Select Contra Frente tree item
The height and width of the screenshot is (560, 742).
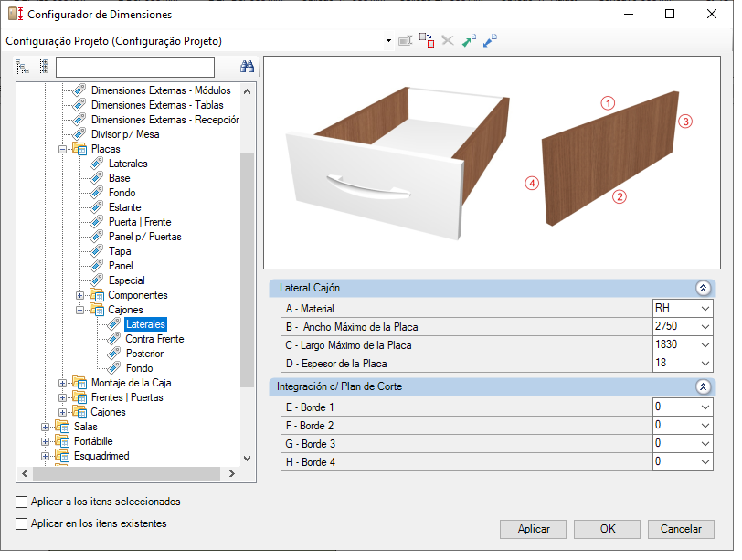point(154,339)
